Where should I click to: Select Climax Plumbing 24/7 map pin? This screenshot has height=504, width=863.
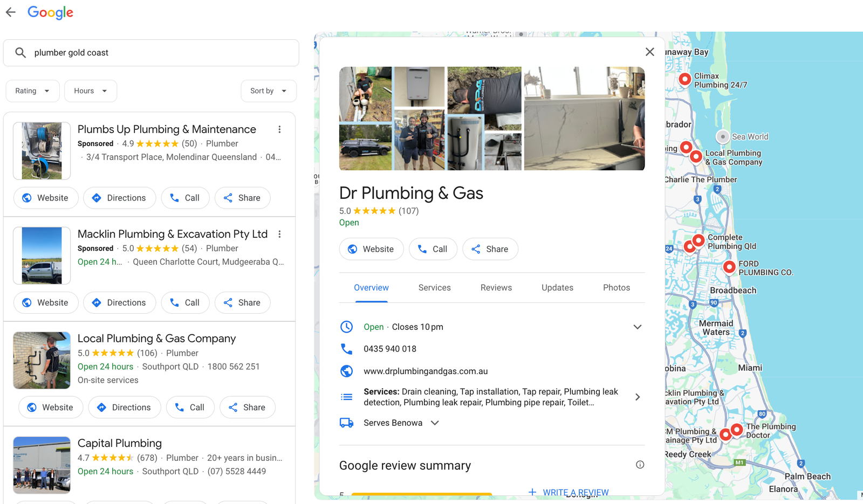coord(684,79)
